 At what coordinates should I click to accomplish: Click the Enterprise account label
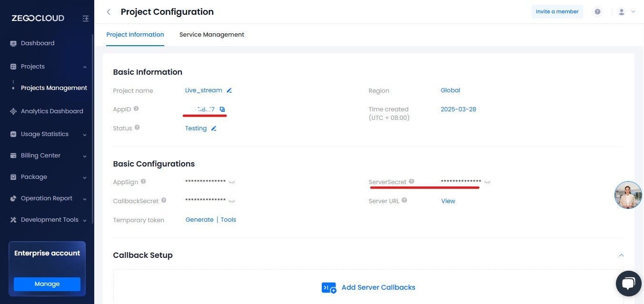click(x=47, y=253)
